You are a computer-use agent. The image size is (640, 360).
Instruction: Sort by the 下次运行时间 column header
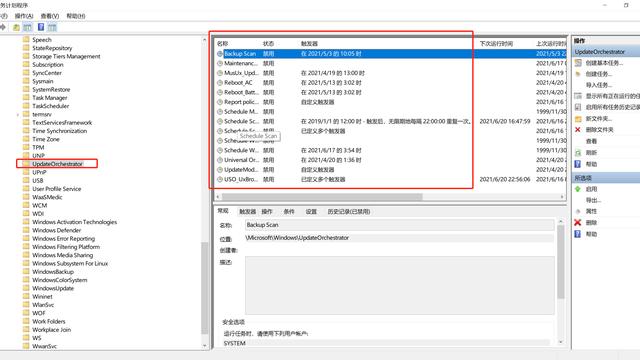496,44
